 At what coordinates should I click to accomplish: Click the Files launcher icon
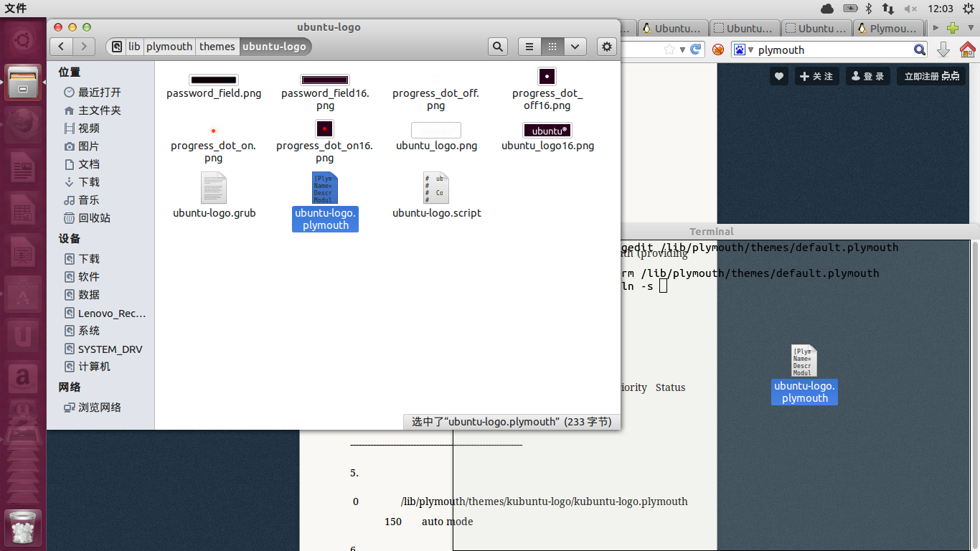(x=23, y=83)
